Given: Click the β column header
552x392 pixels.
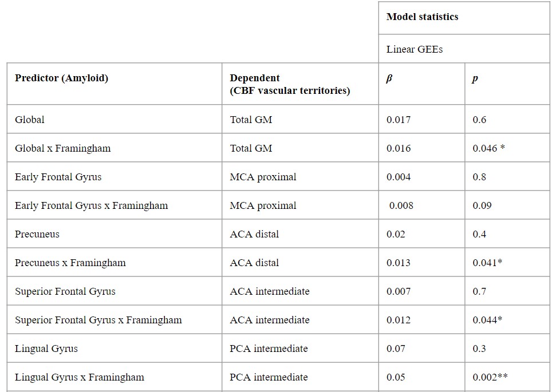Looking at the screenshot, I should tap(389, 79).
